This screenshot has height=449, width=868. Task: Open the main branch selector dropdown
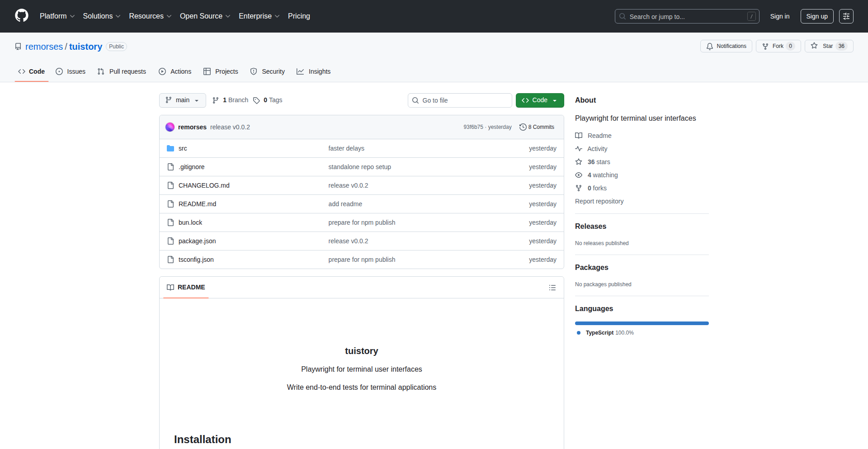click(183, 100)
